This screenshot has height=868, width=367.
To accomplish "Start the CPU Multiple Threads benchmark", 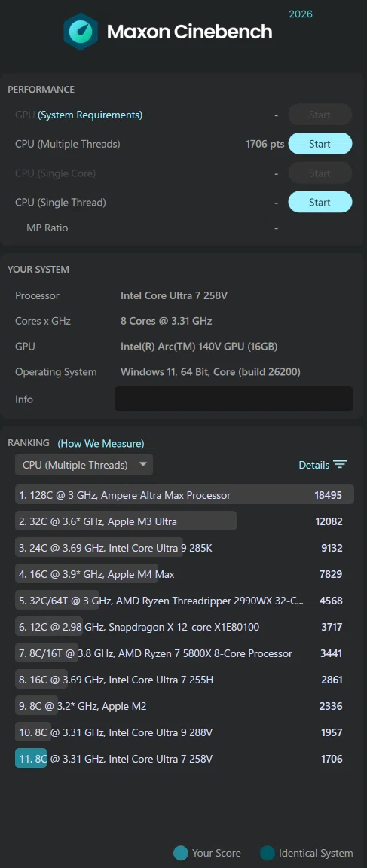I will click(320, 144).
